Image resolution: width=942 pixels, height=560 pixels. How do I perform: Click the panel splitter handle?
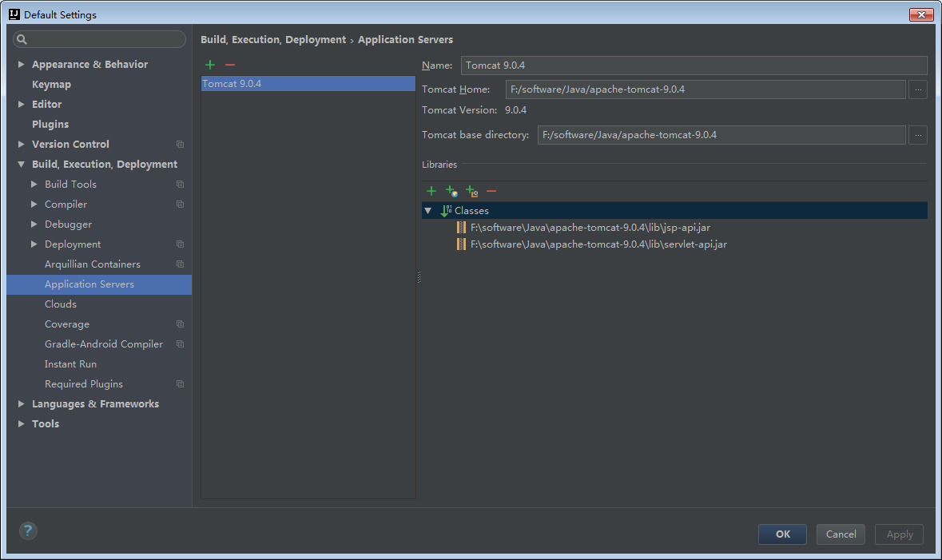pos(419,277)
